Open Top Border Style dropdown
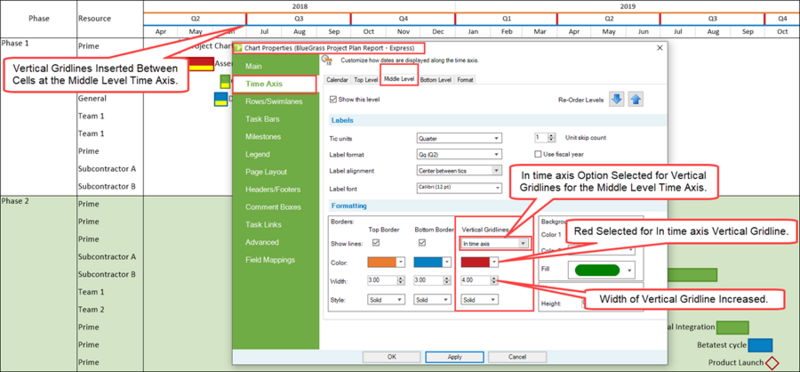800x372 pixels. [386, 300]
